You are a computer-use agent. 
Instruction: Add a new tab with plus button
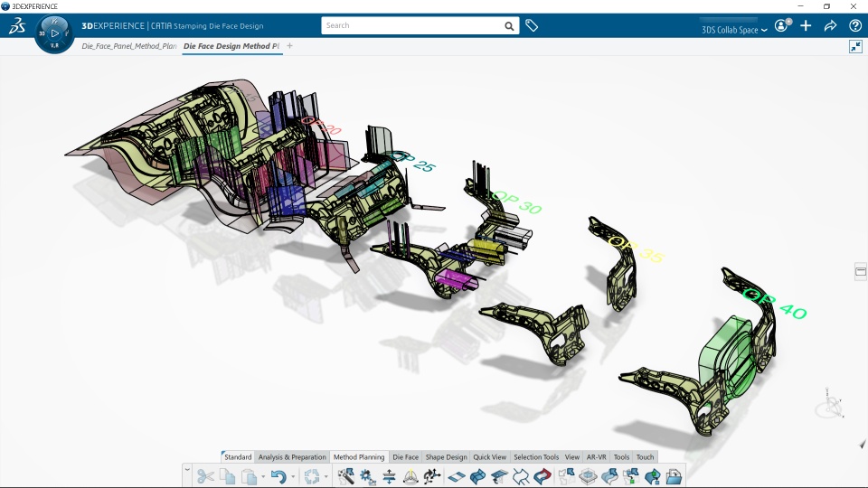[289, 46]
